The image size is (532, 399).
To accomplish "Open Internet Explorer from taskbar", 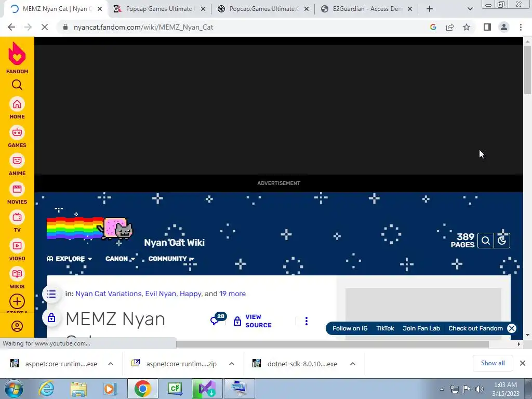I will pyautogui.click(x=46, y=389).
